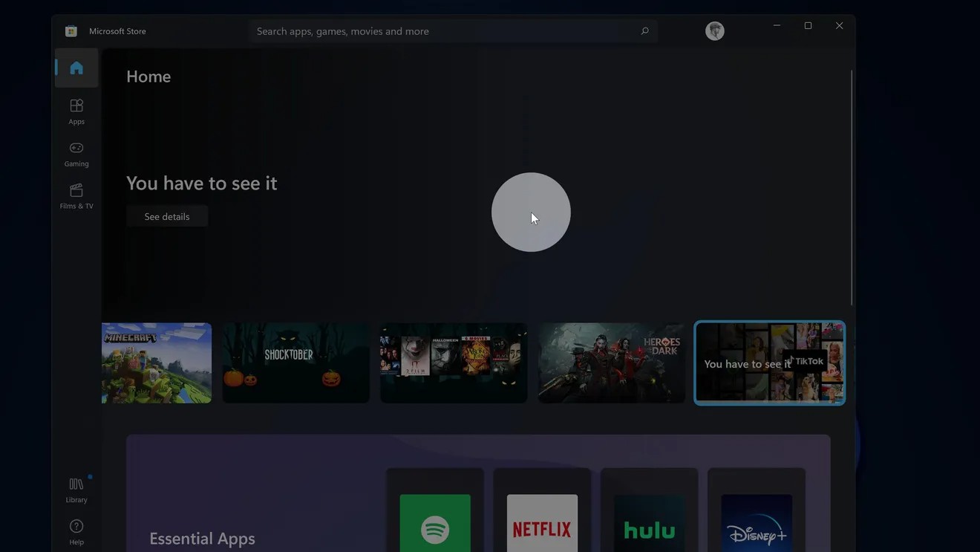
Task: Open the user profile avatar
Action: pyautogui.click(x=715, y=30)
